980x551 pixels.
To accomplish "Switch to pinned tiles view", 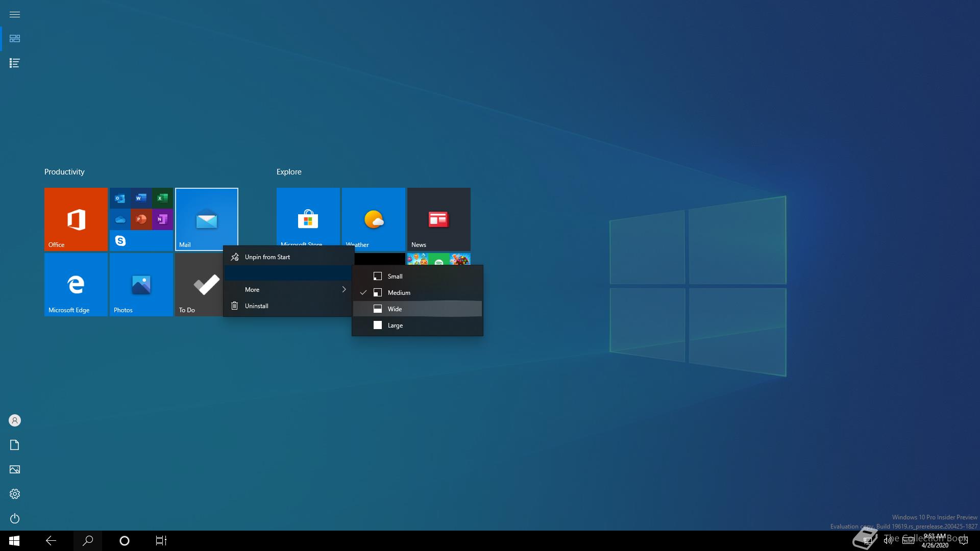I will click(15, 39).
